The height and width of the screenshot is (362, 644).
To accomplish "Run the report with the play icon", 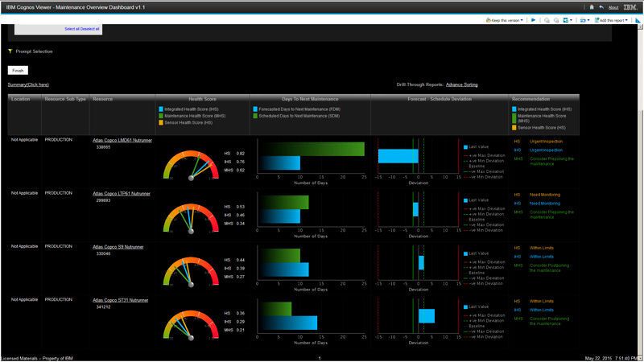I will [x=533, y=20].
